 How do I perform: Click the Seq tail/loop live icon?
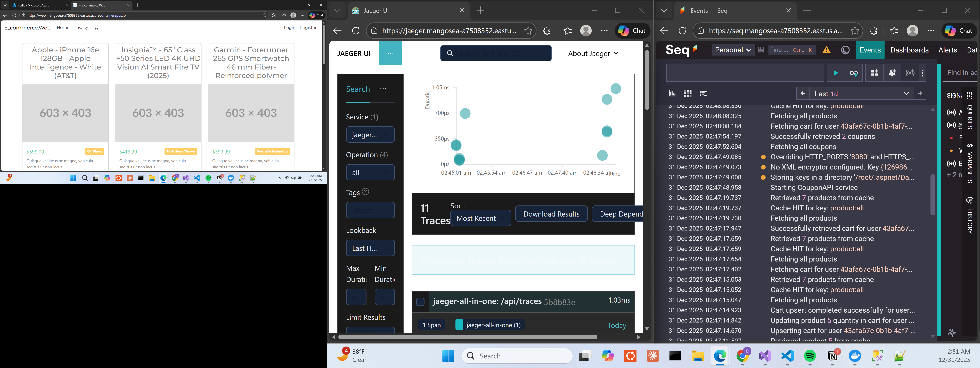(854, 73)
